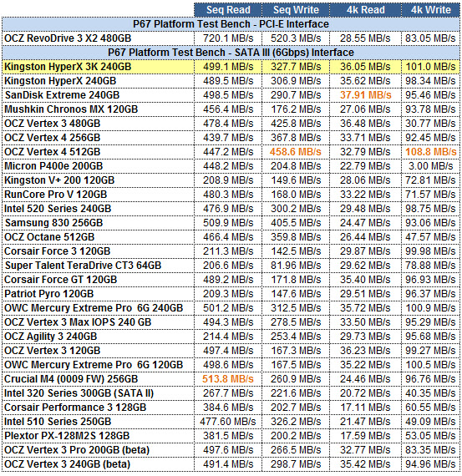Click the Seq Write column header

pyautogui.click(x=296, y=10)
